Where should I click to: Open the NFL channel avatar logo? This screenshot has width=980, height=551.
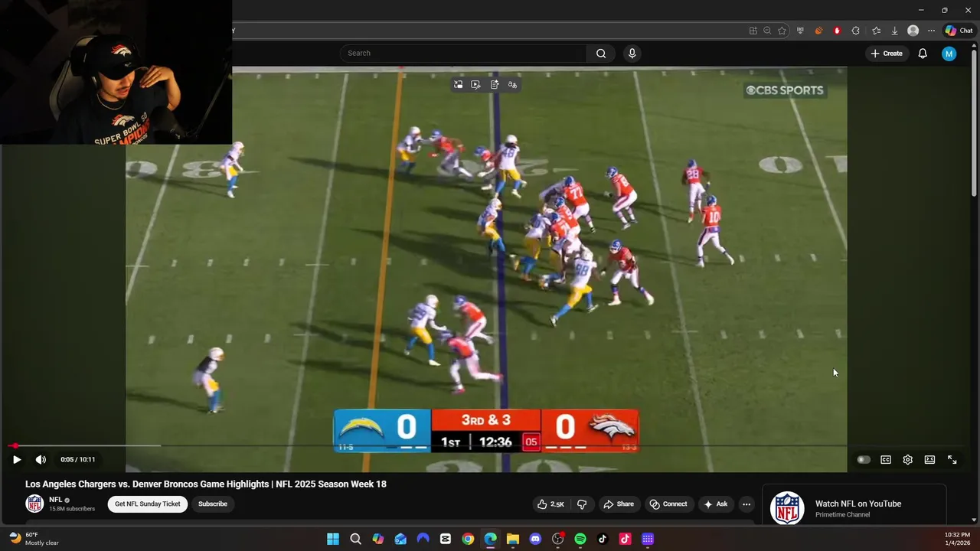[34, 504]
